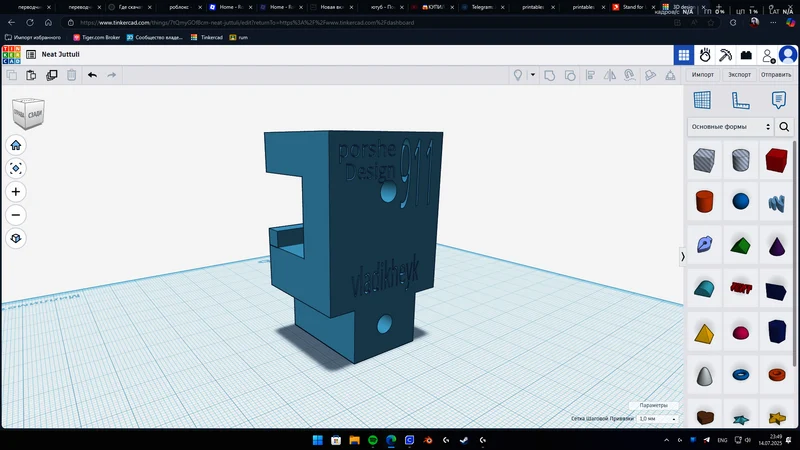
Task: Pick the green roof shape
Action: click(740, 245)
